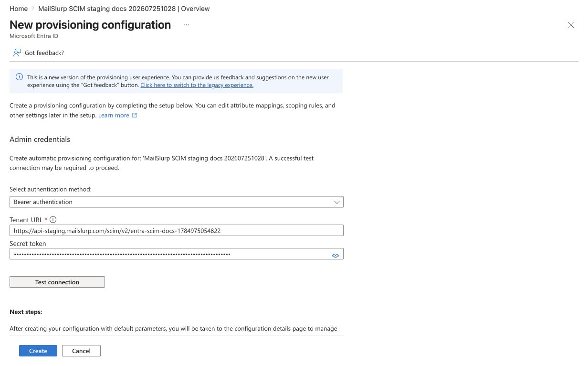Focus the Tenant URL input field

pos(177,230)
